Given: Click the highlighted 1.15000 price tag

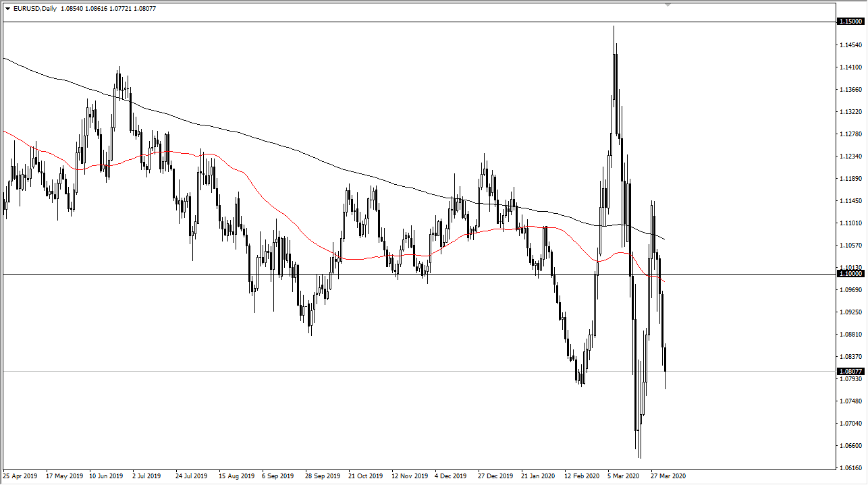Looking at the screenshot, I should coord(849,22).
